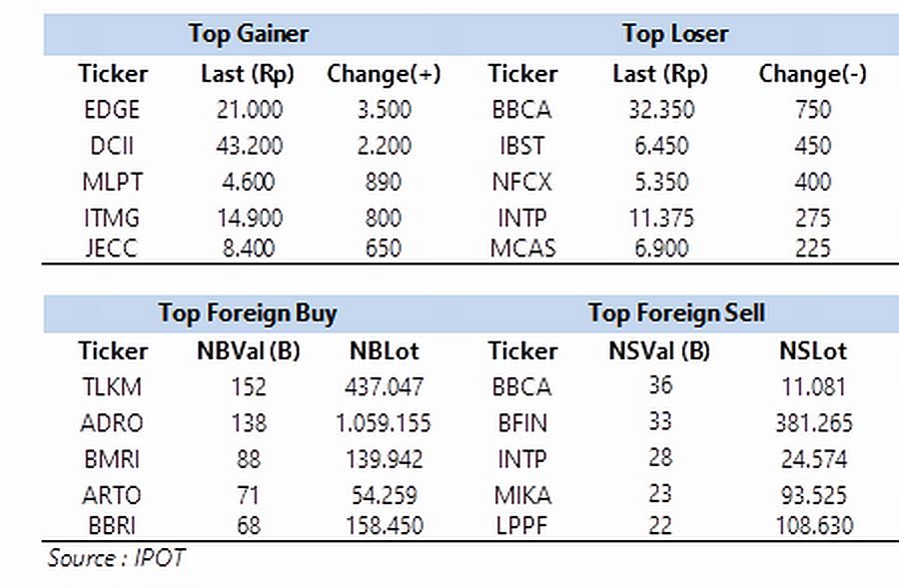Screen dimensions: 899x588
Task: Click the Top Foreign Buy header
Action: tap(248, 313)
